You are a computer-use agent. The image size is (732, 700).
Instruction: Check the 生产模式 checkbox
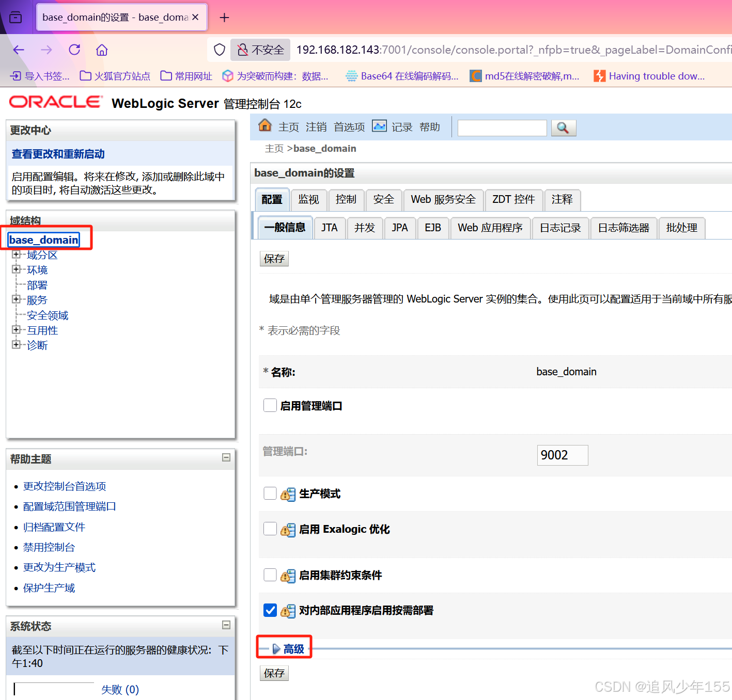coord(270,493)
